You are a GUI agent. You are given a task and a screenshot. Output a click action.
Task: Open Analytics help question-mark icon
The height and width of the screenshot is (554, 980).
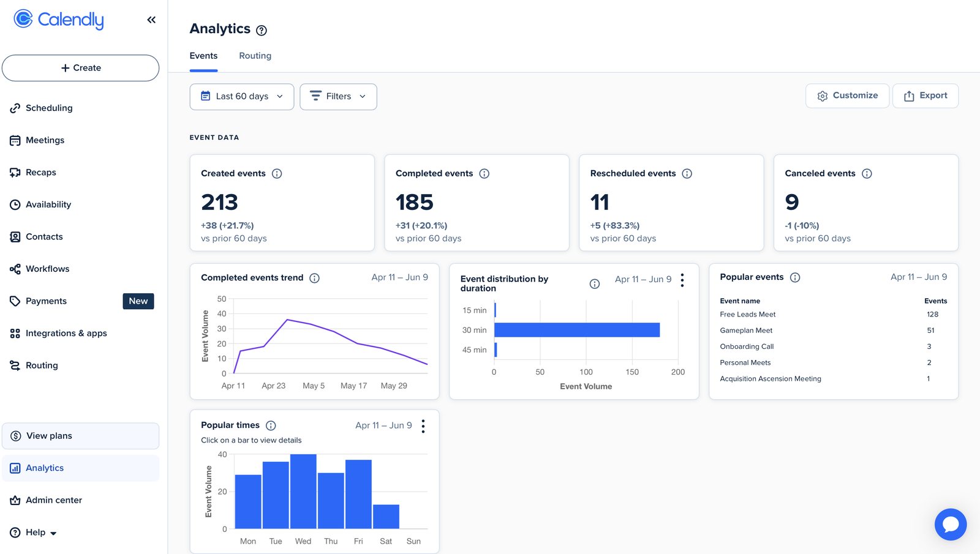[x=262, y=30]
